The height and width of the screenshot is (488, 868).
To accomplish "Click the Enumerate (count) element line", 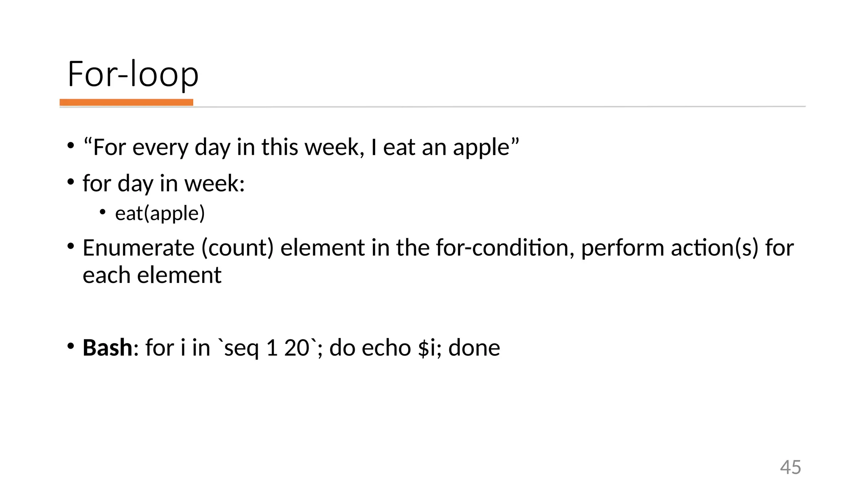I will point(438,248).
